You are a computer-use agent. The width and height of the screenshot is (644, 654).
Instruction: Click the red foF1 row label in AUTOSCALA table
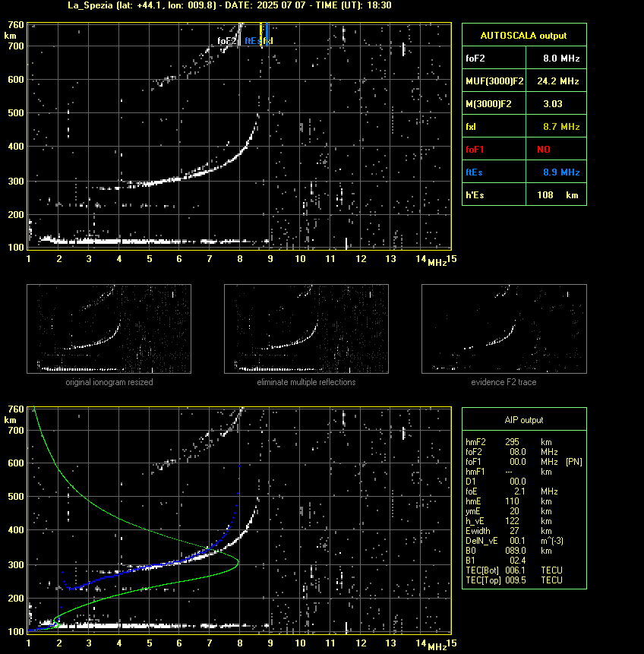click(x=475, y=150)
